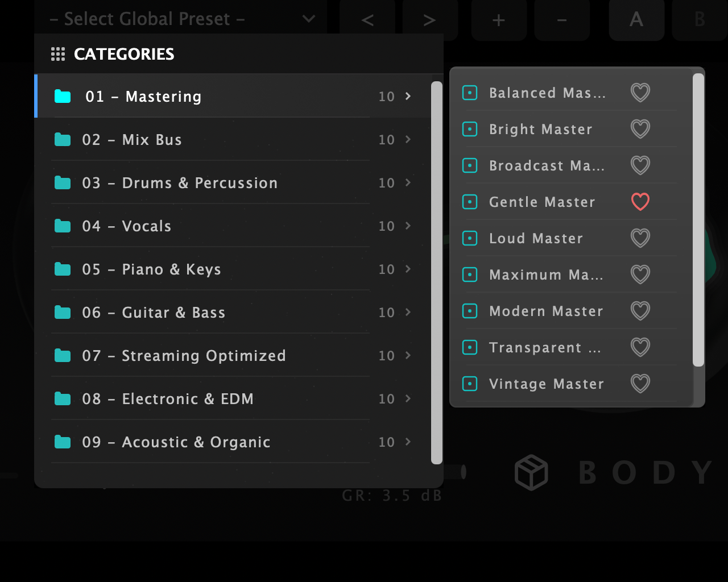Click the cube icon beside the BODY label

coord(531,472)
